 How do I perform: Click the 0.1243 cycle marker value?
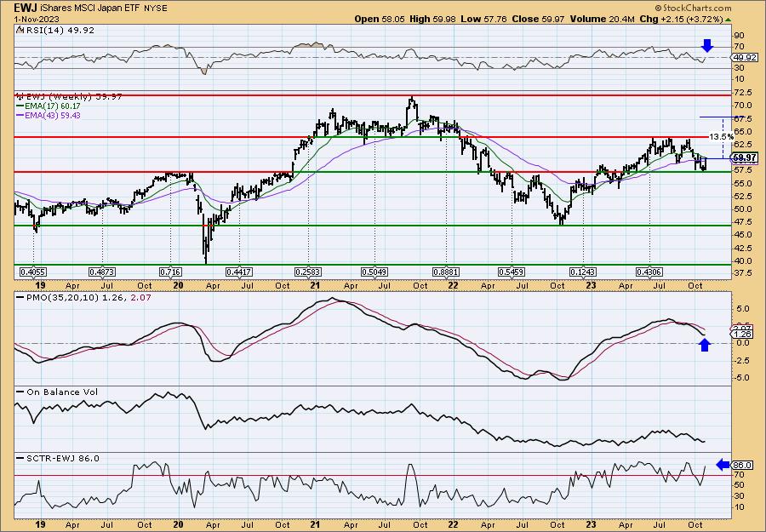pos(583,272)
